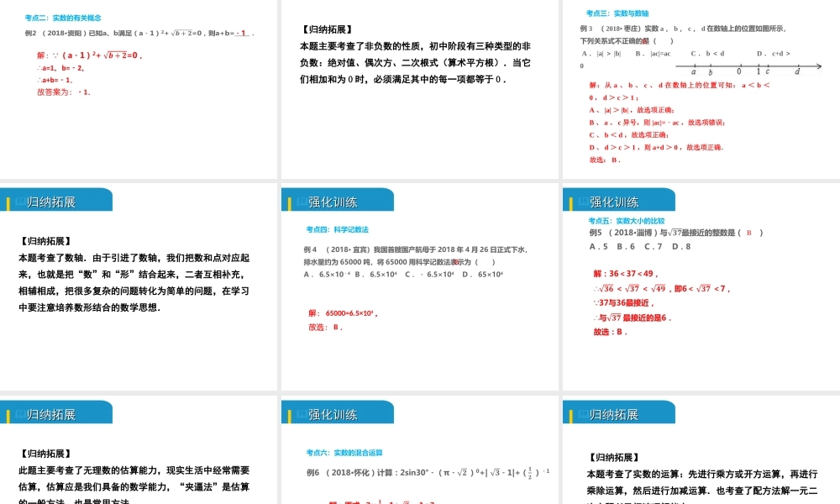The image size is (840, 504).
Task: Select the heading 考点六:实数的混合运算
Action: coord(344,453)
